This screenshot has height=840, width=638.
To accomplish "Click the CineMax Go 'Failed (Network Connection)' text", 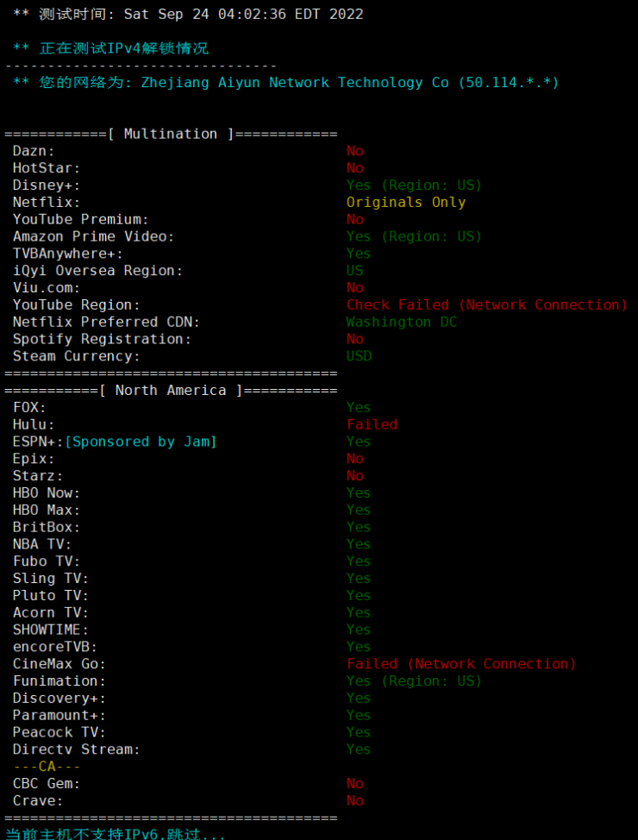I will point(461,664).
